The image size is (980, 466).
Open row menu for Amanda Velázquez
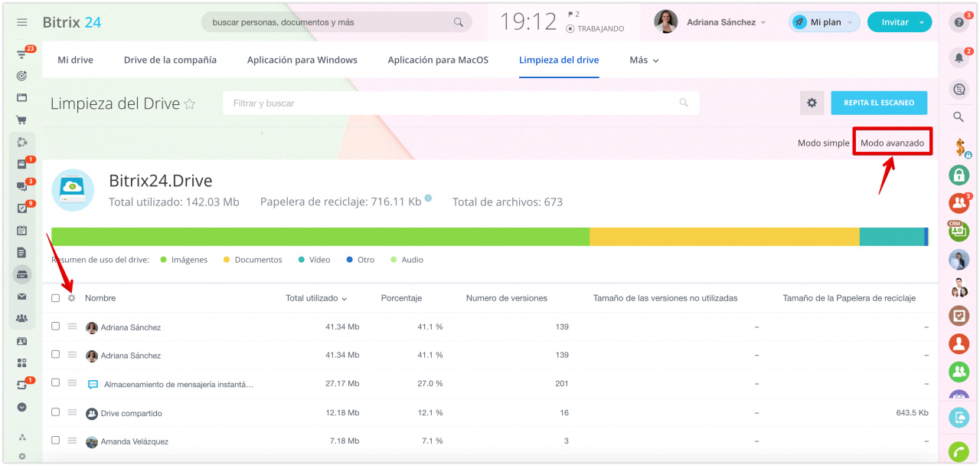tap(73, 441)
